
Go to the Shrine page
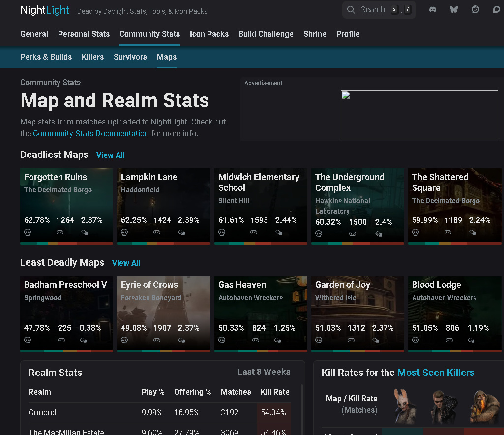tap(315, 34)
